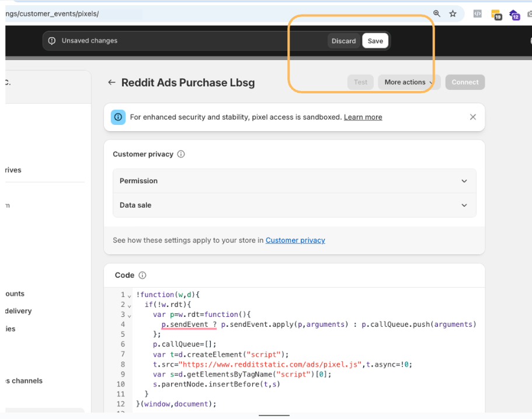Discard the unsaved changes
Image resolution: width=532 pixels, height=419 pixels.
[343, 41]
